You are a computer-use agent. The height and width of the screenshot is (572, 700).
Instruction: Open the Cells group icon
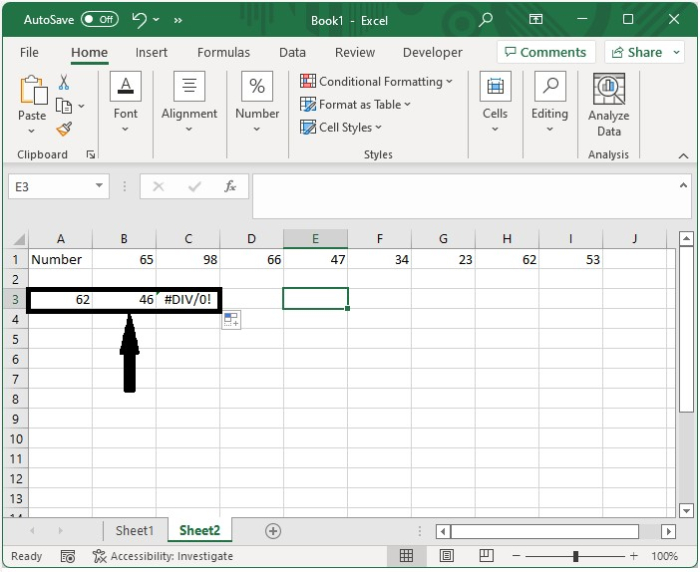[x=495, y=86]
